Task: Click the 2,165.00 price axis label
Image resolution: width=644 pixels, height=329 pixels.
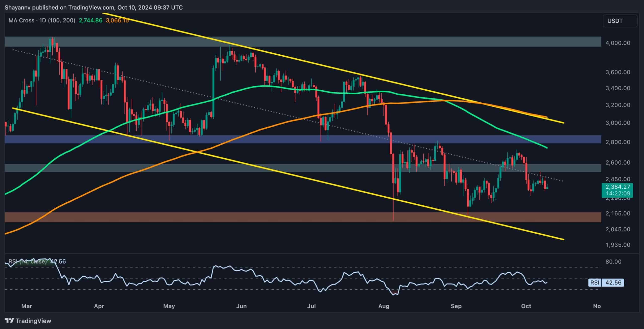Action: tap(618, 213)
